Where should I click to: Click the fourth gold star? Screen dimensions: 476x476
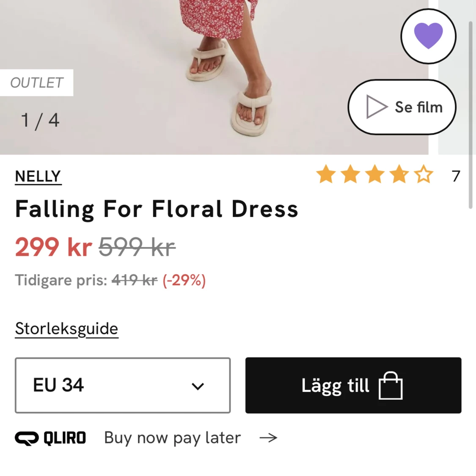tap(399, 174)
